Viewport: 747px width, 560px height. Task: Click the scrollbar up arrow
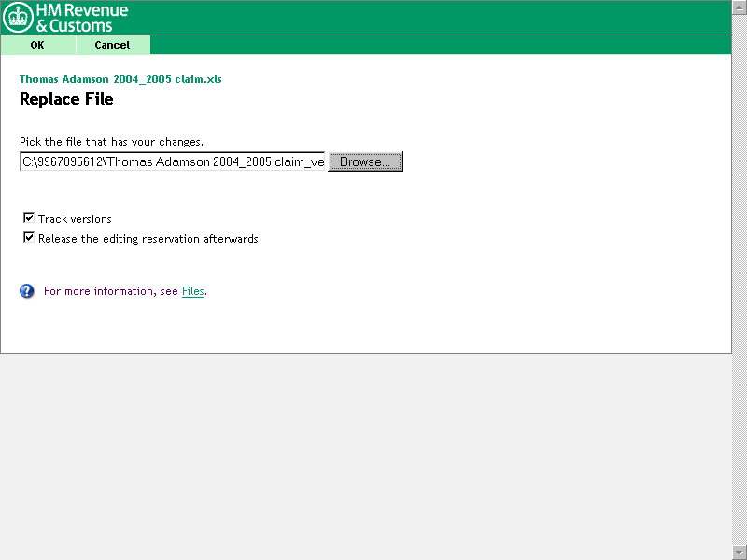click(740, 7)
